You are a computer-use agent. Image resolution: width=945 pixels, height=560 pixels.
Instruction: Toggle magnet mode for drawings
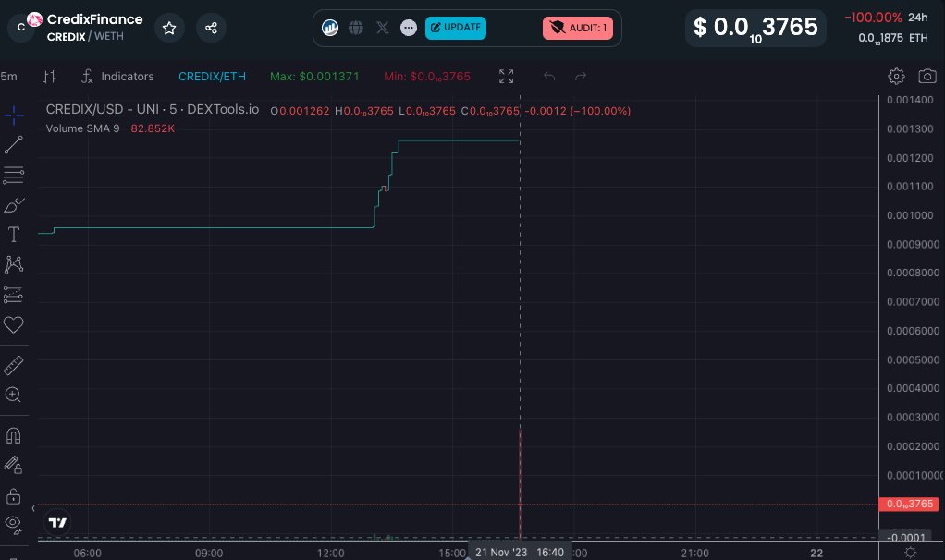[x=14, y=435]
